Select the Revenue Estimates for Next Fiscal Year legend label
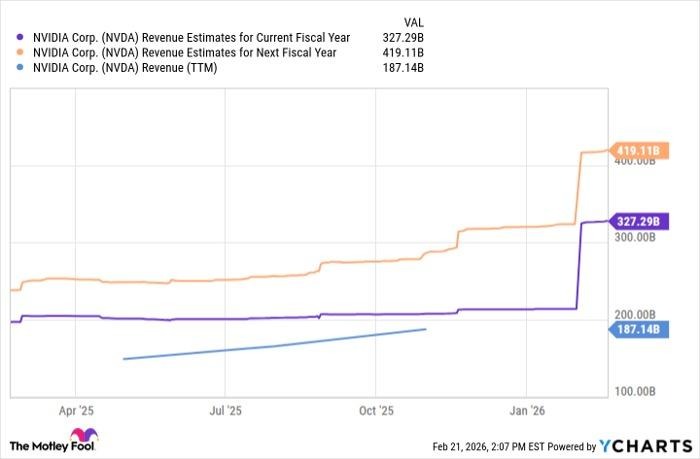700x459 pixels. point(180,53)
